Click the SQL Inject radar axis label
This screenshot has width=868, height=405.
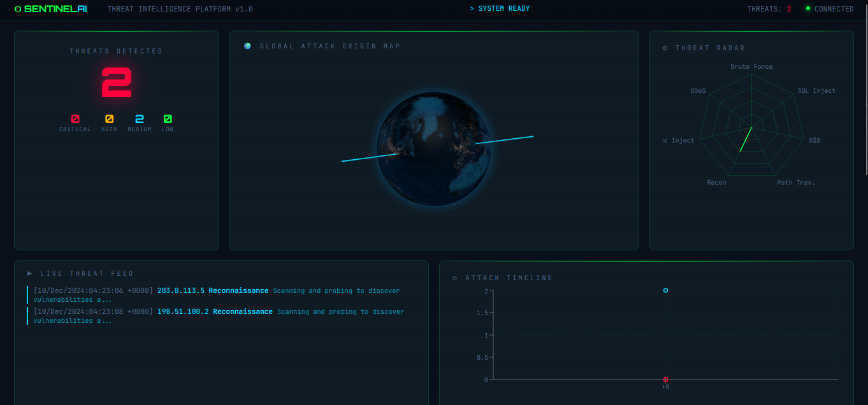pyautogui.click(x=816, y=90)
